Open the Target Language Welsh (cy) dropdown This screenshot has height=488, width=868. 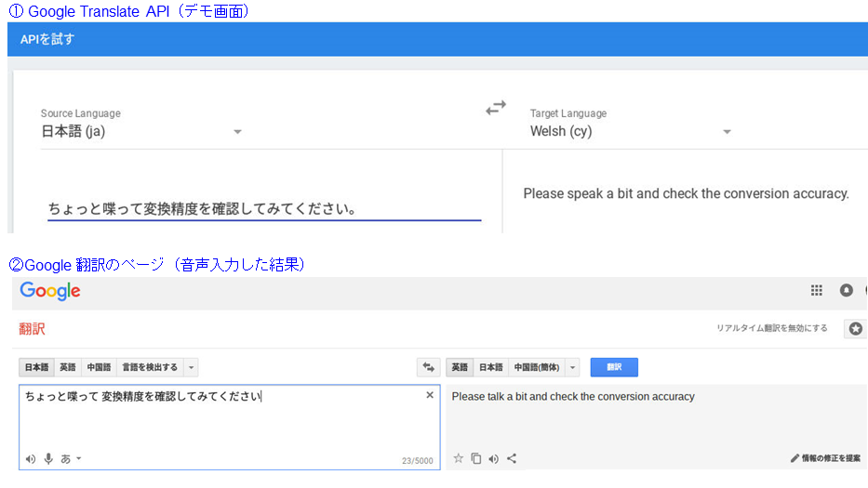(631, 132)
